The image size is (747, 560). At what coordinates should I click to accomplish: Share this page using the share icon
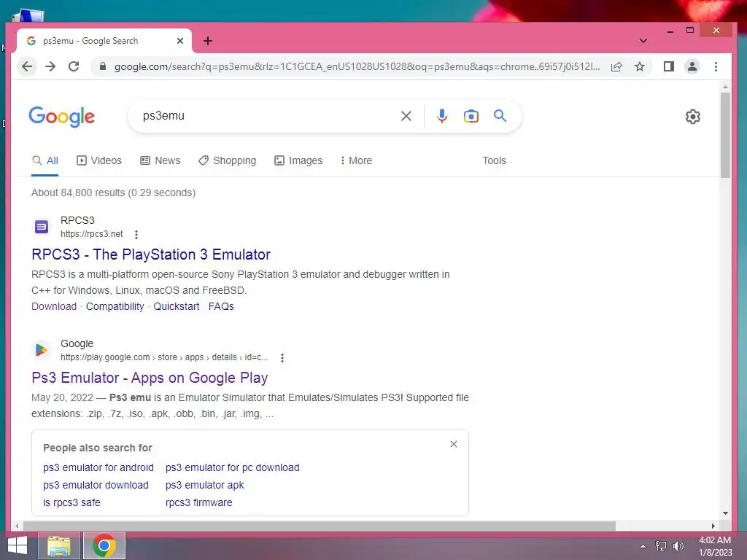(x=616, y=66)
